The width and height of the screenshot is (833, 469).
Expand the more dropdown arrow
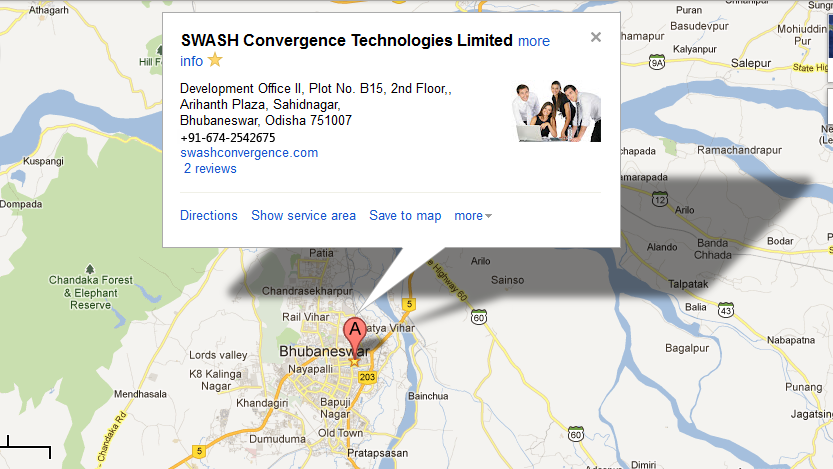488,216
